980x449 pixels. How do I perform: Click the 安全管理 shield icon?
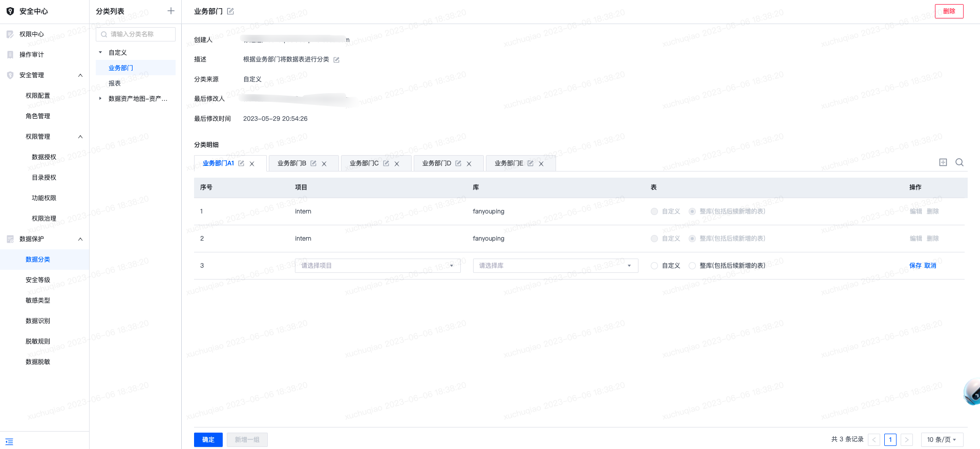[10, 75]
